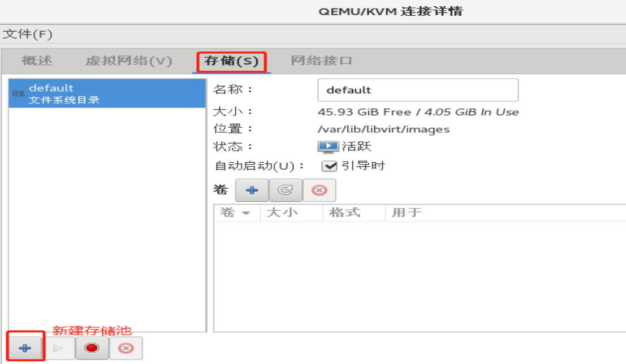Sort volumes by the 卷 column

click(237, 213)
